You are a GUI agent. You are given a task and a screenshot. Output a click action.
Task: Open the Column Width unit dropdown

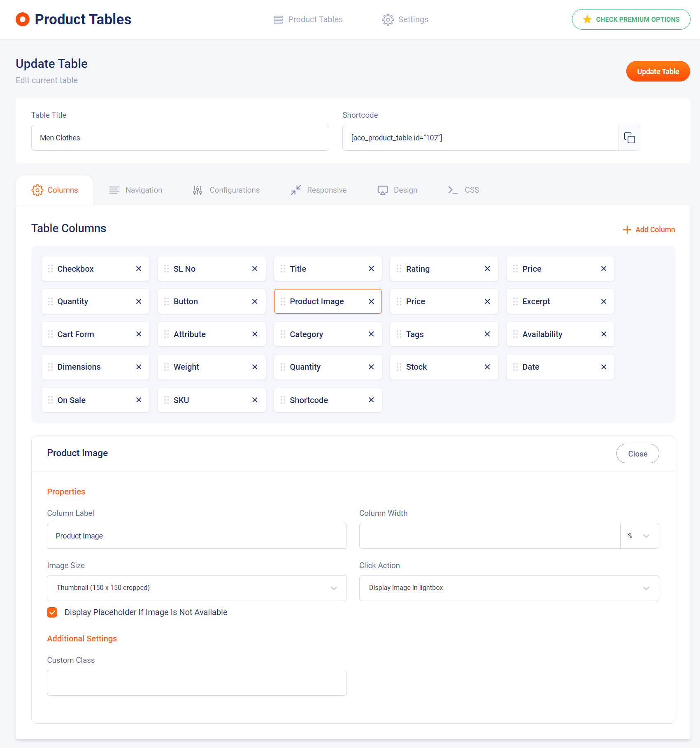pos(640,536)
